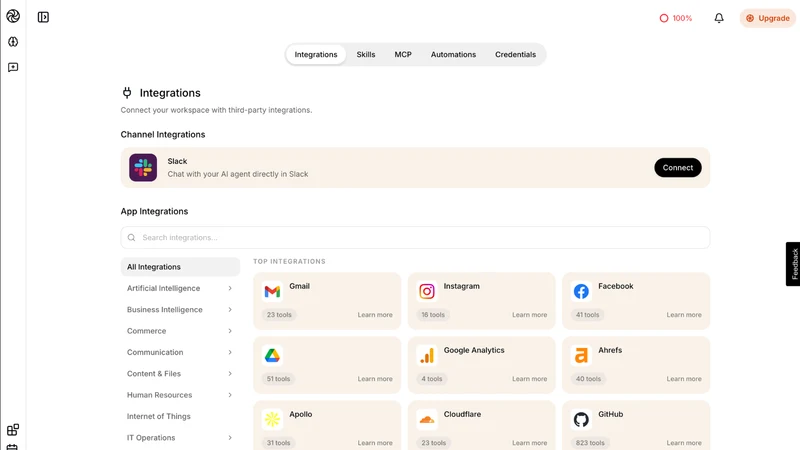This screenshot has width=800, height=450.
Task: Click the 16 tools badge on Instagram
Action: coord(433,315)
